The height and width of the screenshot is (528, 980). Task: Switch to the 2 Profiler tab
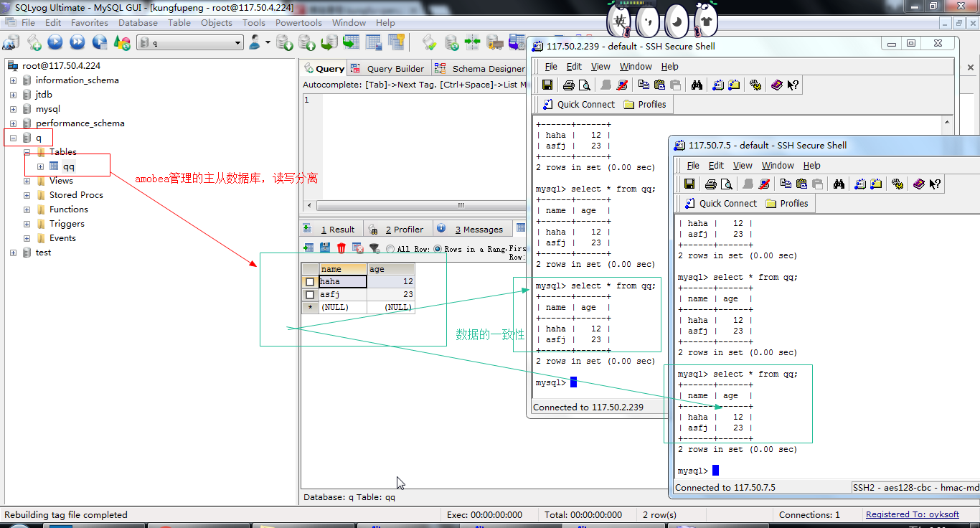(397, 230)
